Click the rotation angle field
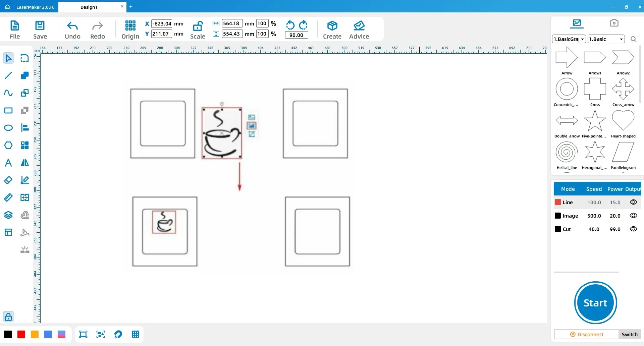644x346 pixels. (296, 35)
